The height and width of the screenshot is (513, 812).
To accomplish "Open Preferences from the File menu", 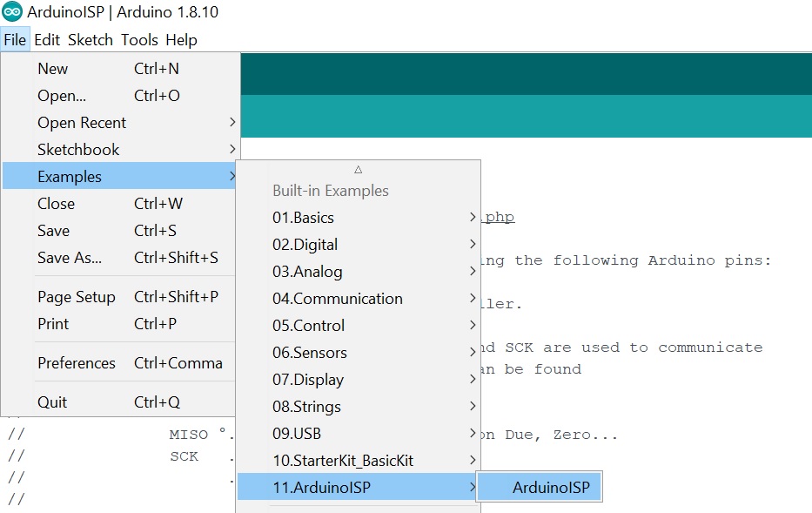I will (x=119, y=362).
